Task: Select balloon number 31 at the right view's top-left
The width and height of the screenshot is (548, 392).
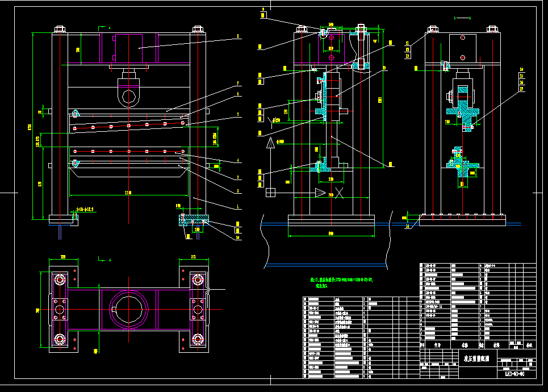Action: click(x=408, y=43)
